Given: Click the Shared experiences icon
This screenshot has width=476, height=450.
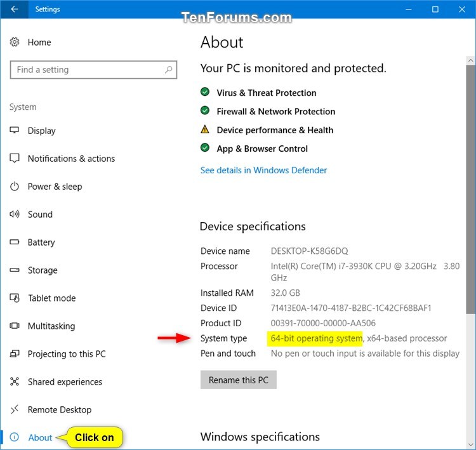Looking at the screenshot, I should (x=14, y=381).
